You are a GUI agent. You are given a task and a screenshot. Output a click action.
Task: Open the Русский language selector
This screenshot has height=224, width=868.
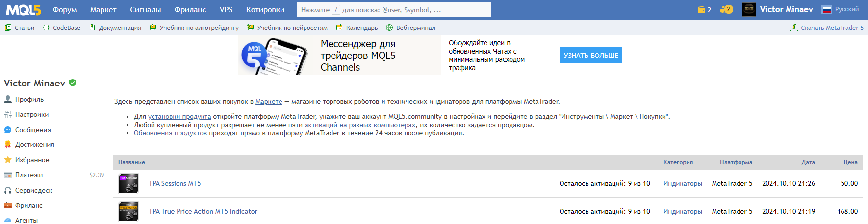[x=847, y=9]
